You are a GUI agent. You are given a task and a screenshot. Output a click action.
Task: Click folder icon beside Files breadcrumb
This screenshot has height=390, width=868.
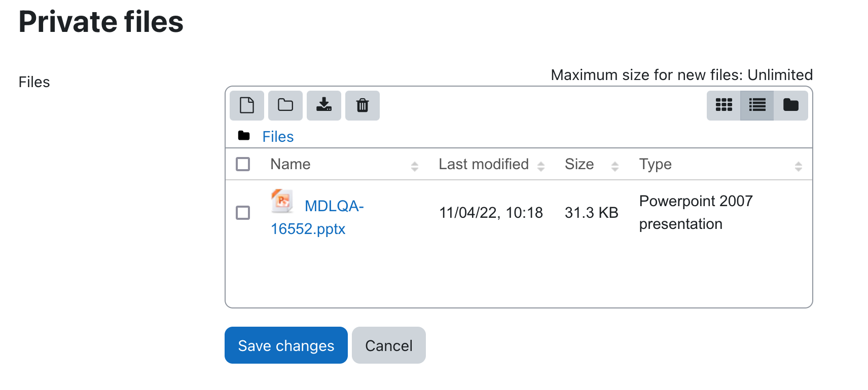[244, 136]
